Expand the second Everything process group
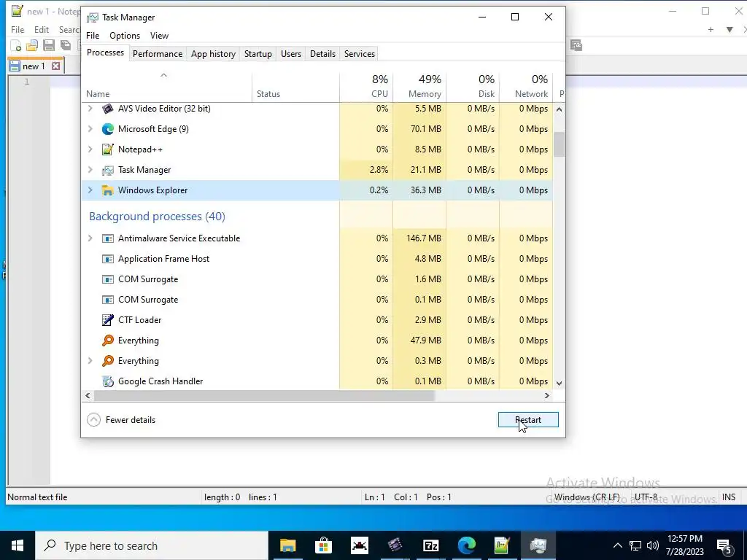Screen dimensions: 747x560 pyautogui.click(x=90, y=361)
